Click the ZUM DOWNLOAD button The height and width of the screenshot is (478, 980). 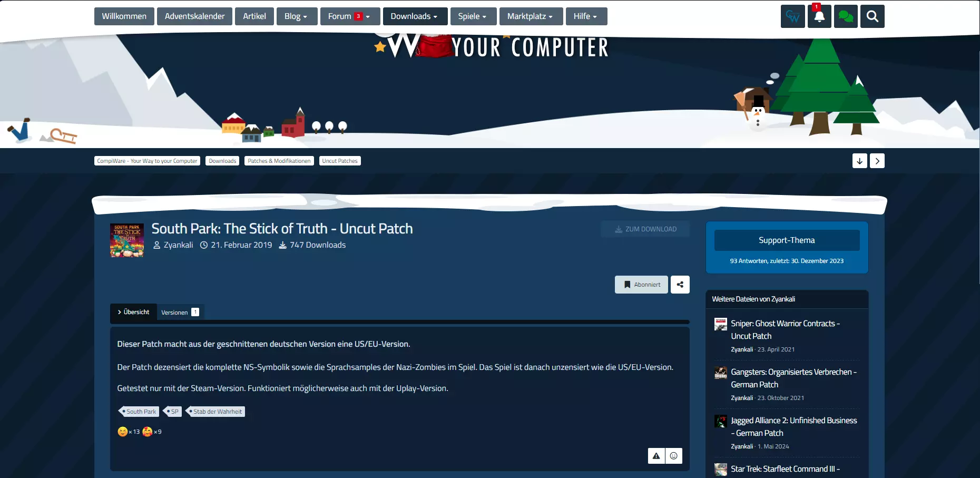coord(645,229)
